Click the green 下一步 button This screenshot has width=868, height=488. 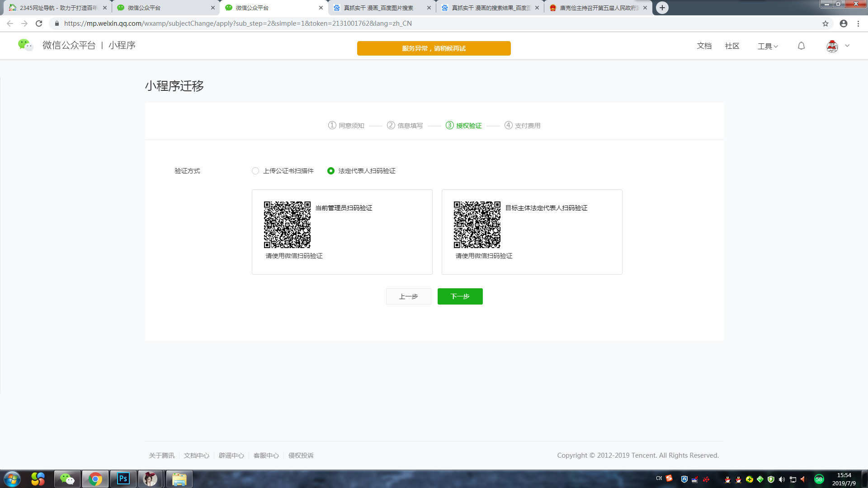pos(460,296)
